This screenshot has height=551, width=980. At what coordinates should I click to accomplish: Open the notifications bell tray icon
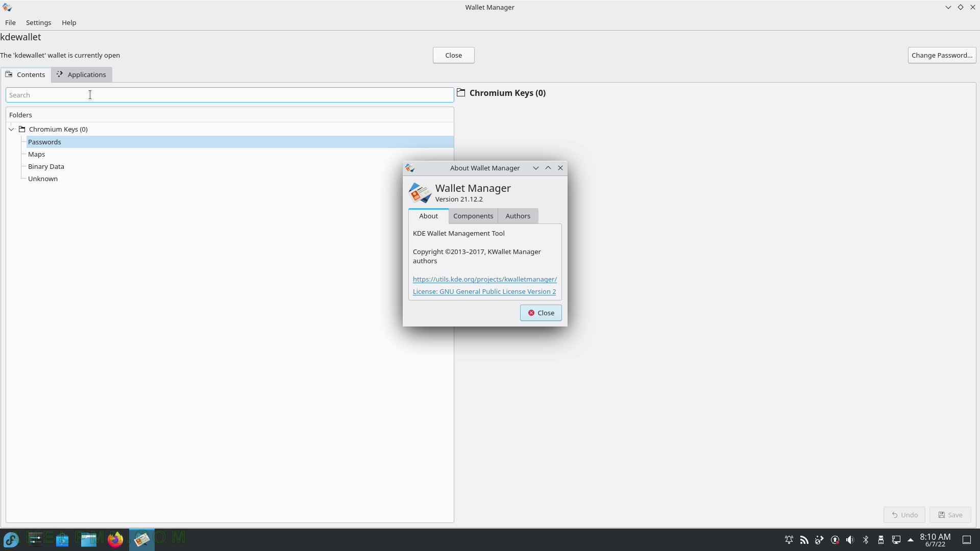click(x=789, y=540)
